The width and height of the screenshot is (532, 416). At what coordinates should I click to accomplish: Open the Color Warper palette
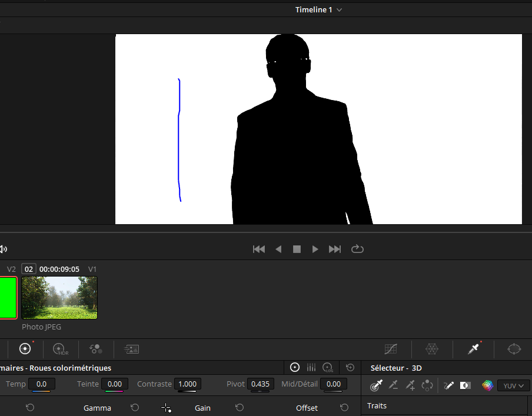tap(432, 349)
